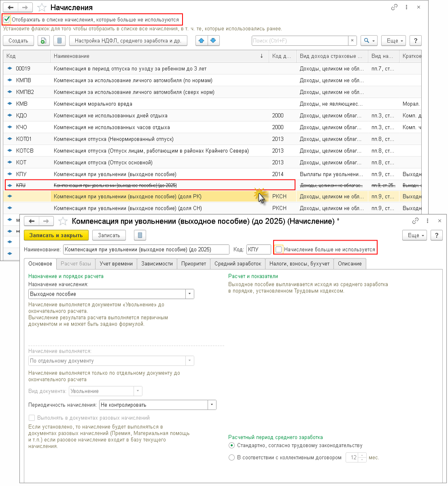This screenshot has height=486, width=448.
Task: Create new item by copying icon
Action: click(x=43, y=40)
